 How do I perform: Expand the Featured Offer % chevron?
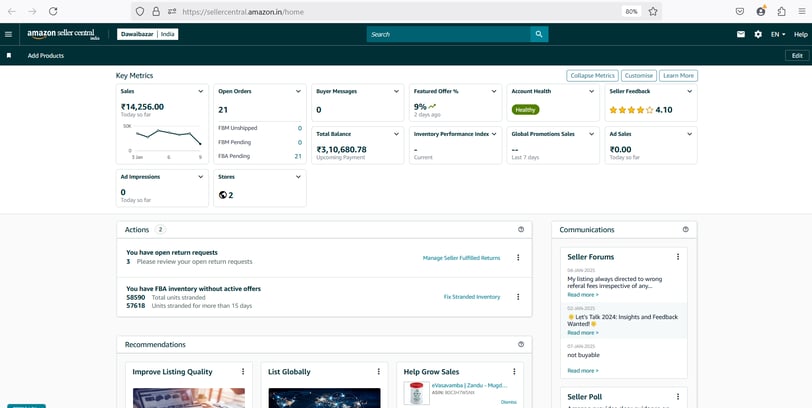[494, 91]
